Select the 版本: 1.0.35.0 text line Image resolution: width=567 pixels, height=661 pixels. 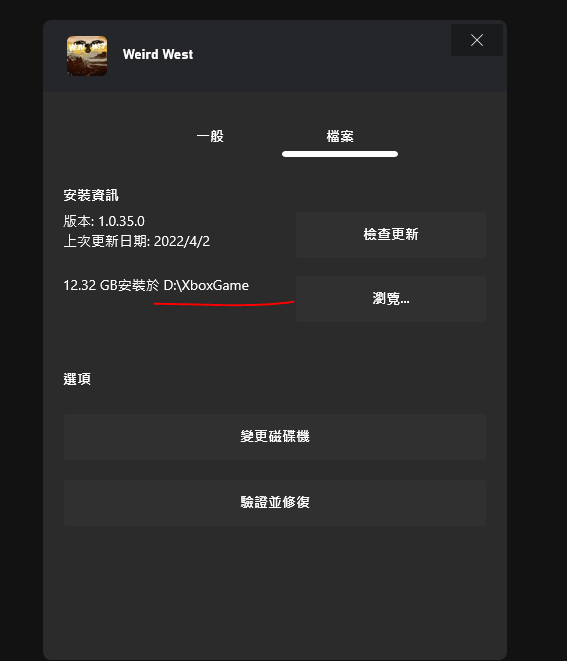point(104,221)
